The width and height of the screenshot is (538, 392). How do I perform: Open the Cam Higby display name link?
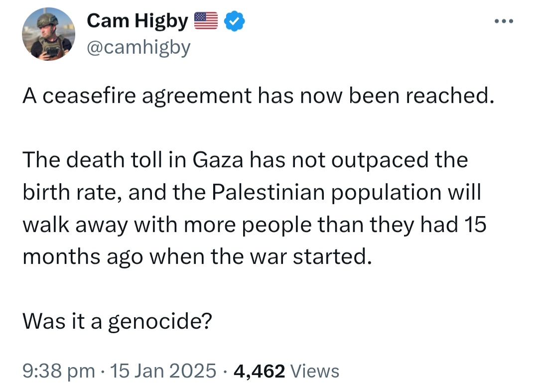tap(137, 21)
